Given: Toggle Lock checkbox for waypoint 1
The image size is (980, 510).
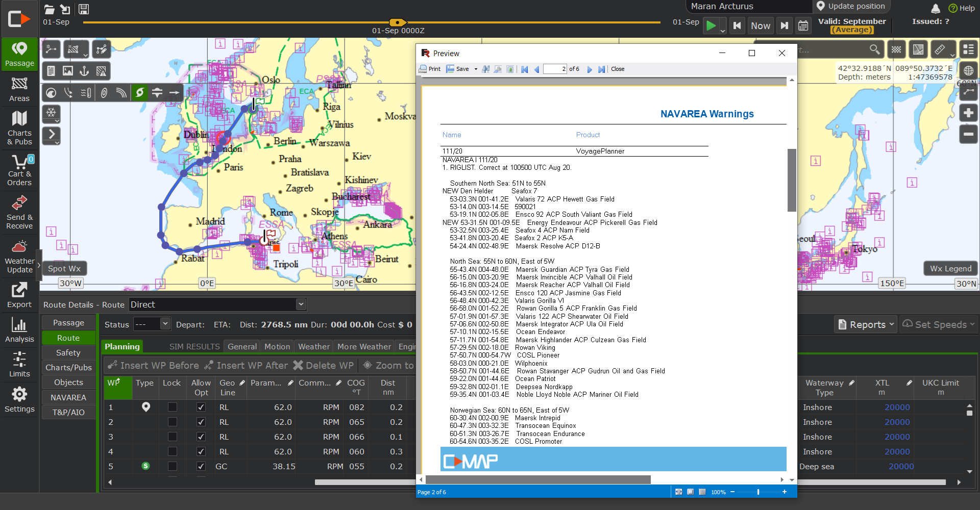Looking at the screenshot, I should click(173, 407).
